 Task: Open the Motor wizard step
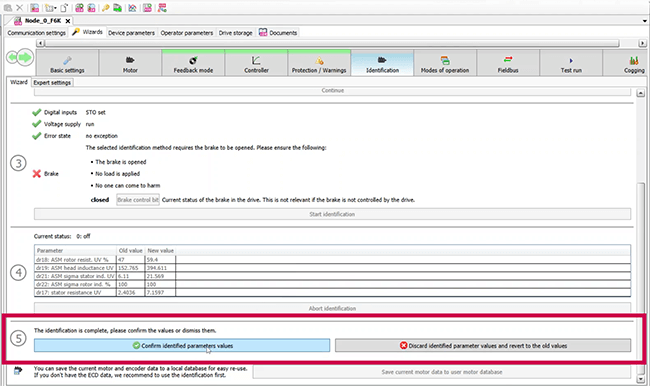coord(130,63)
